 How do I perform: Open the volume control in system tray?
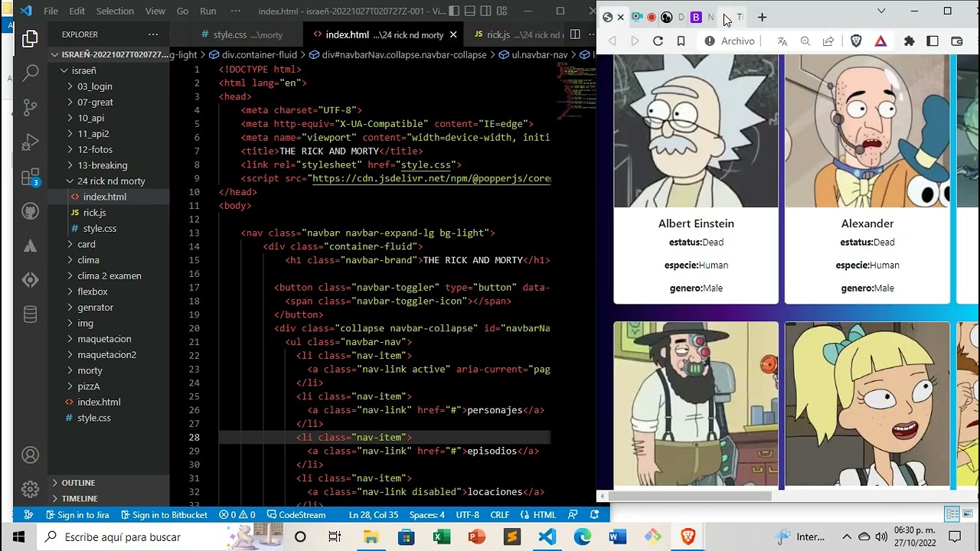(880, 537)
